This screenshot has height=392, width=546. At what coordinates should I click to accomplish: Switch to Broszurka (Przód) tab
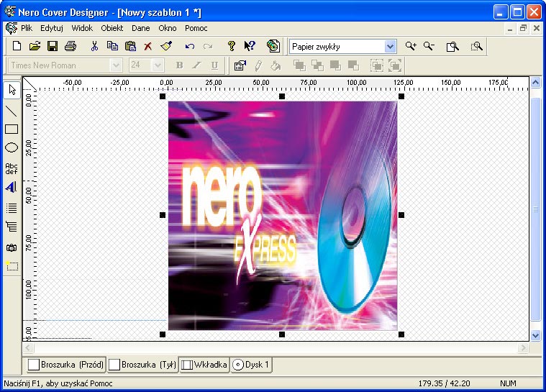click(65, 365)
